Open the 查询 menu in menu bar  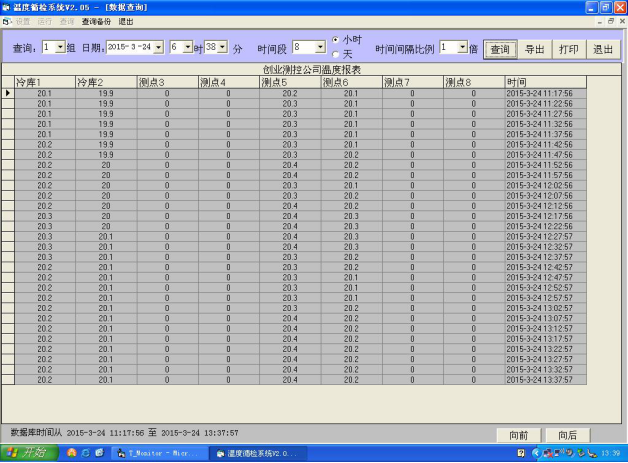(67, 22)
